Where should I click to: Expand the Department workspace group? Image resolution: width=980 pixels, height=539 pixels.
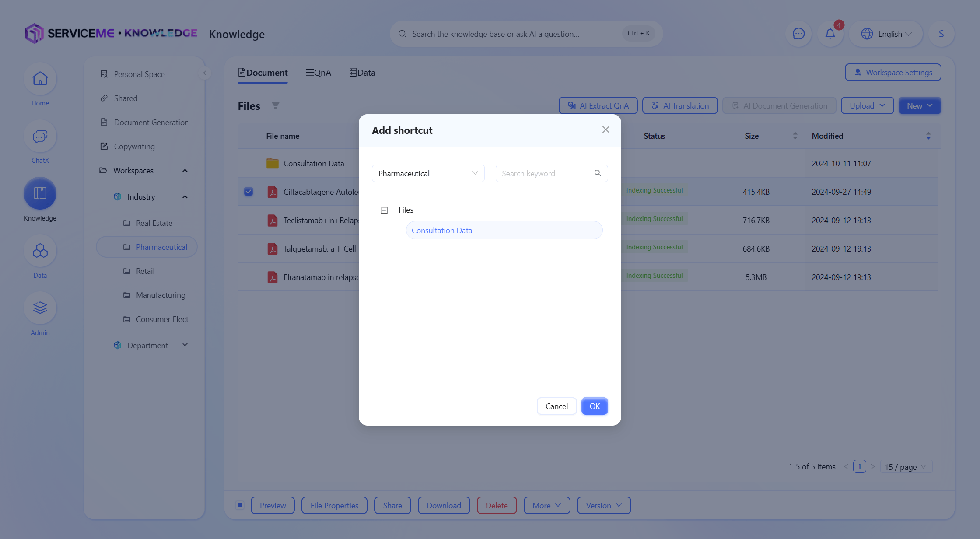tap(185, 345)
